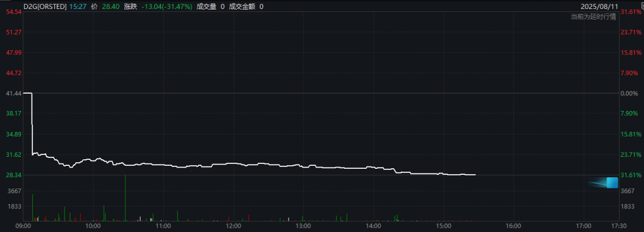Click the 09:00 time axis label
The image size is (644, 232).
click(23, 226)
